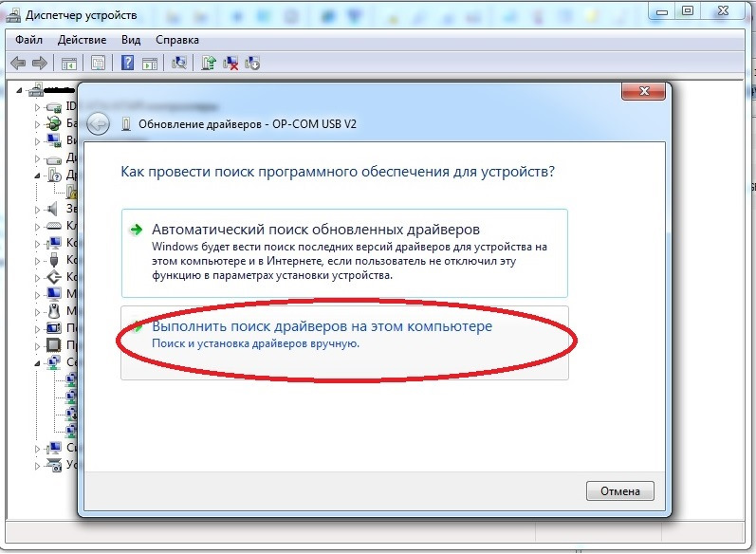
Task: Expand the sound devices node arrow
Action: [x=37, y=210]
